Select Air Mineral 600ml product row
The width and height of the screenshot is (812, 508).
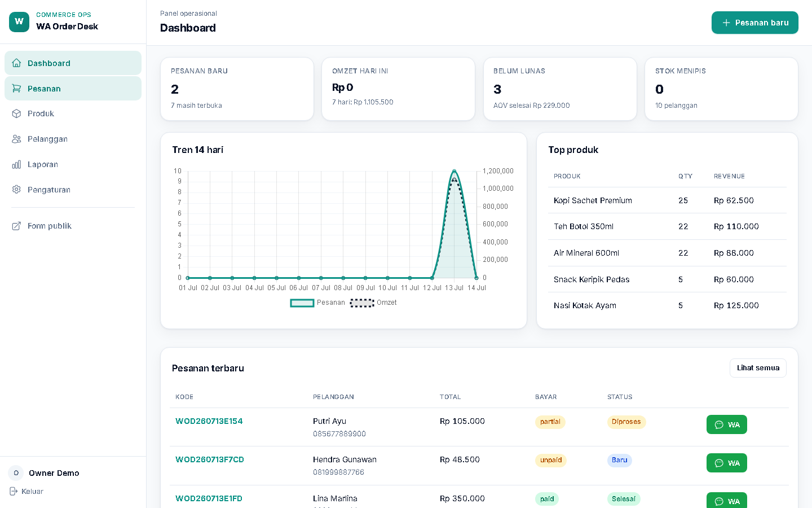pyautogui.click(x=667, y=253)
